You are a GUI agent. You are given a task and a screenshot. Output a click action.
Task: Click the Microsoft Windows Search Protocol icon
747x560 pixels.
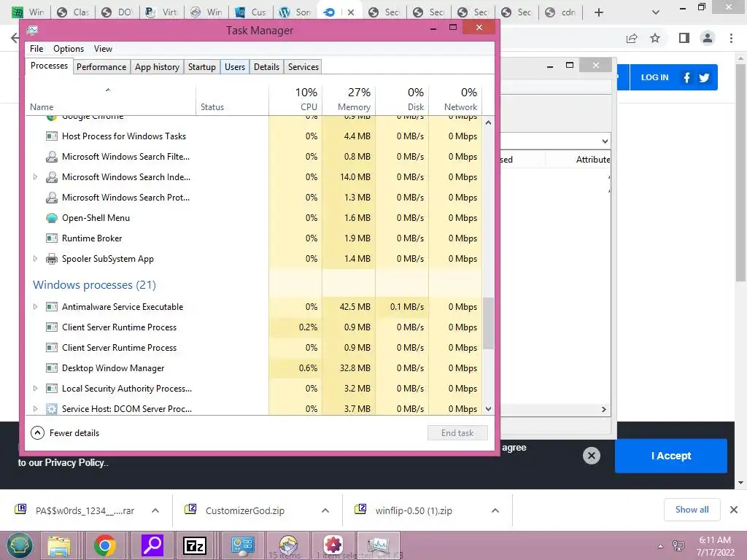coord(52,198)
